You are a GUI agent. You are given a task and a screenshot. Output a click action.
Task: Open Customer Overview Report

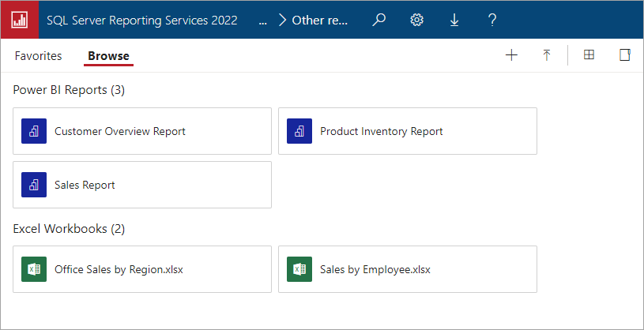click(120, 131)
